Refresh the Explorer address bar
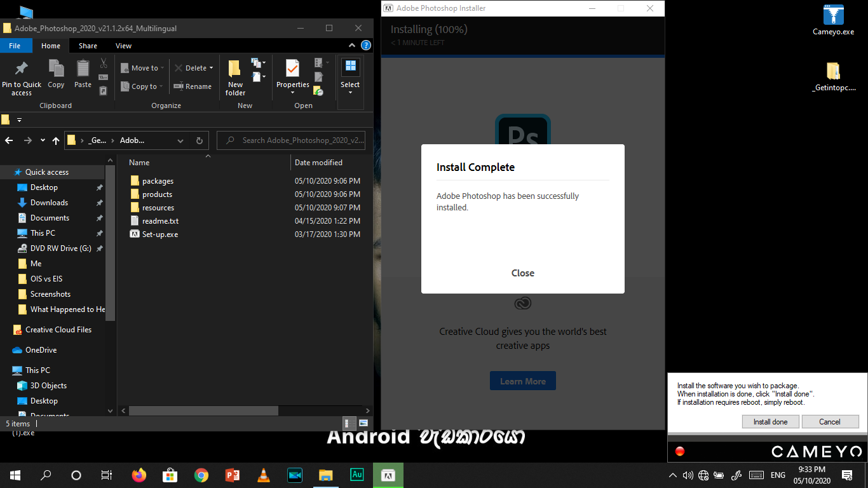This screenshot has width=868, height=488. coord(200,140)
